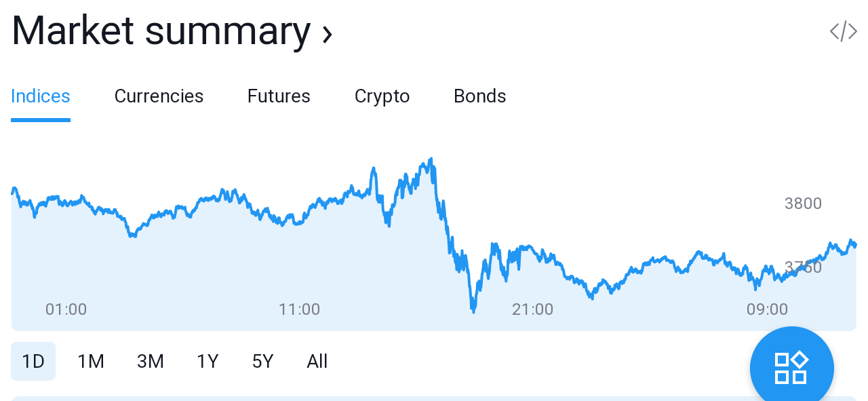This screenshot has height=401, width=868.
Task: Open the Crypto tab
Action: click(382, 96)
